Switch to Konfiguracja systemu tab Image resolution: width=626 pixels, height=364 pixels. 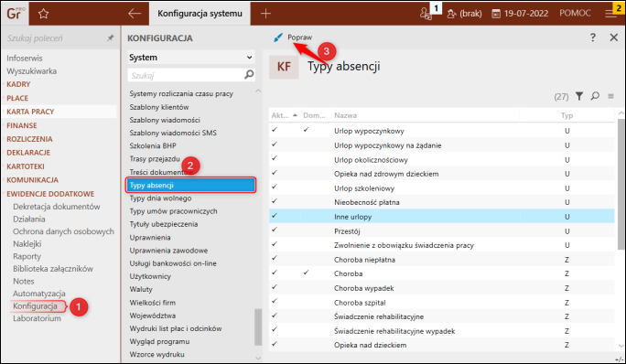pyautogui.click(x=200, y=14)
